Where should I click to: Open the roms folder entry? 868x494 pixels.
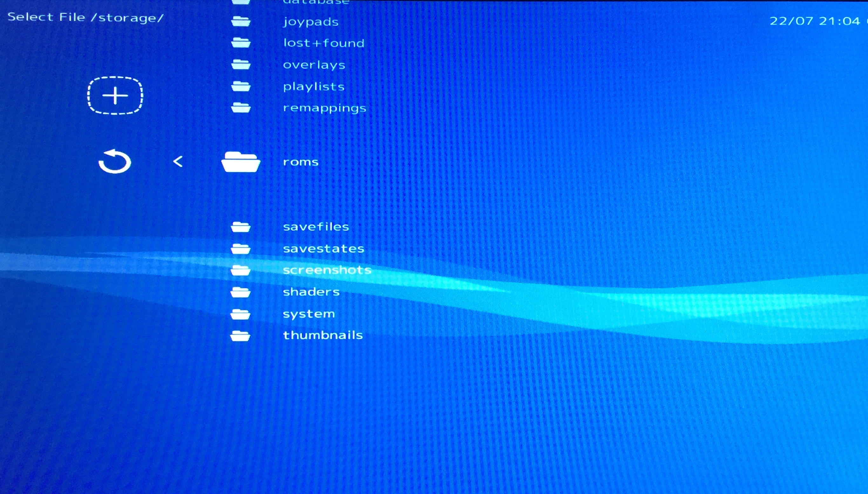point(301,162)
